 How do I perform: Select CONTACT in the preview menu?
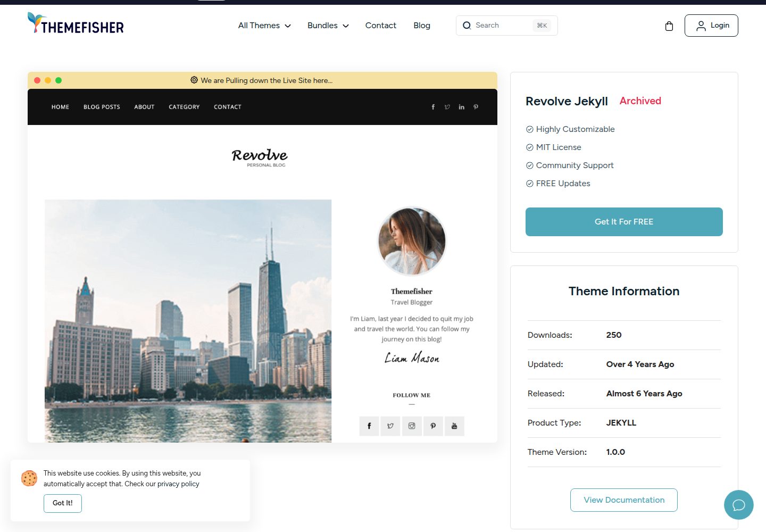tap(228, 107)
